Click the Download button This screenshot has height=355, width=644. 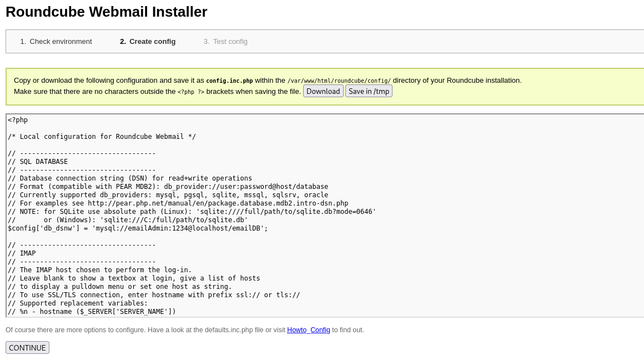323,91
